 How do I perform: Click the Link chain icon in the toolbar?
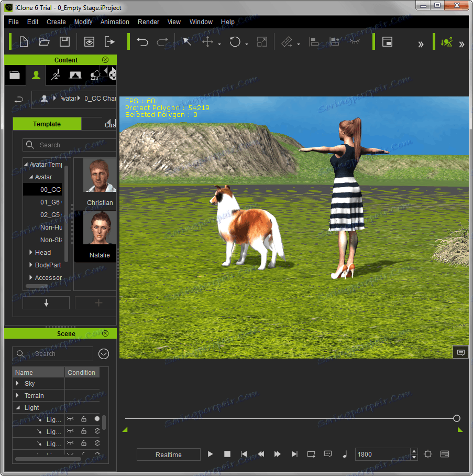tap(287, 41)
